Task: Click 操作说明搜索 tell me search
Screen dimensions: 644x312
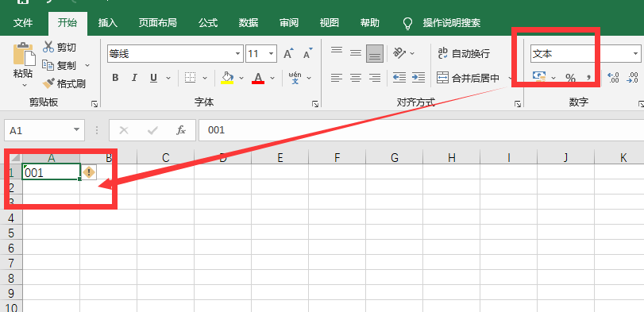Action: coord(451,22)
